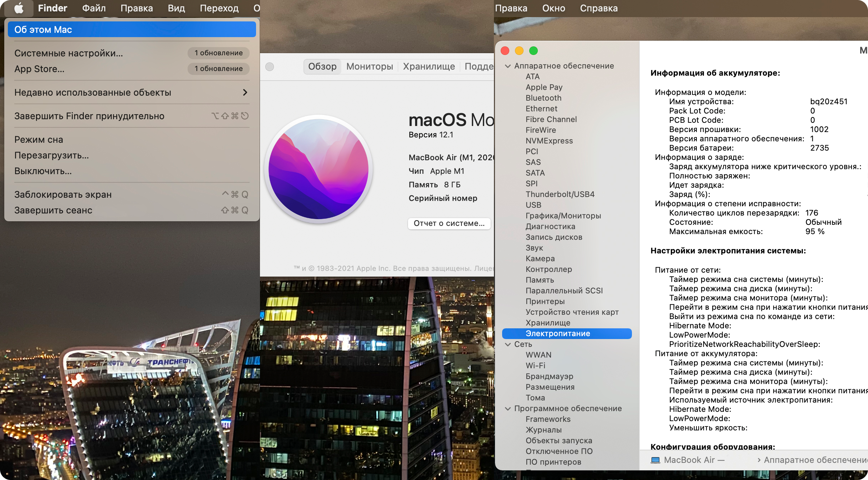Screen dimensions: 868x480
Task: Choose Выключить from Apple menu
Action: coord(132,171)
